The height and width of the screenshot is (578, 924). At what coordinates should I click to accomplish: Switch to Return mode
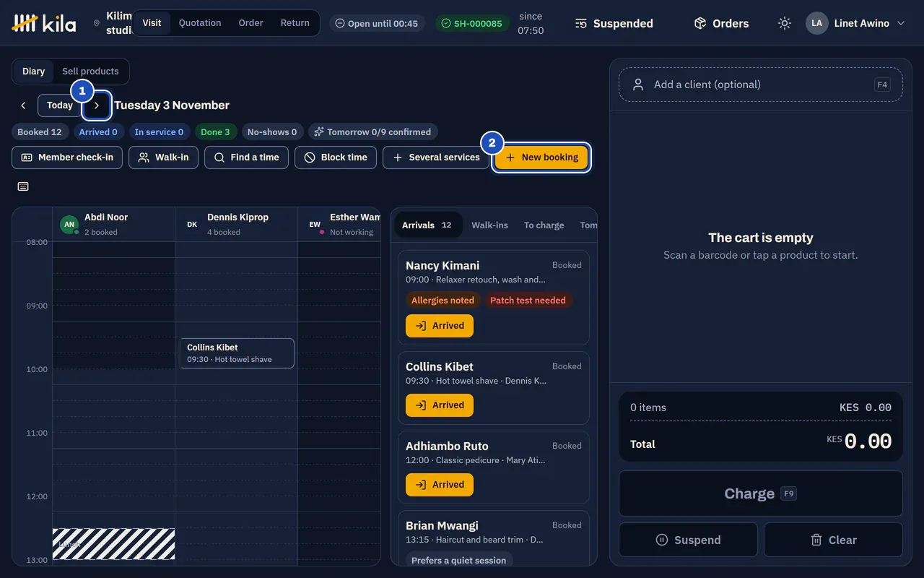pos(295,22)
